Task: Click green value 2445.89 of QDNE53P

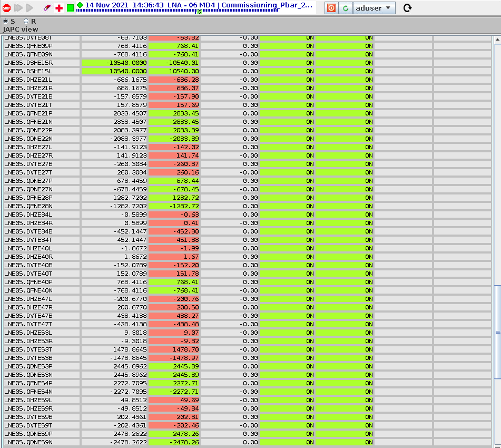Action: click(174, 366)
